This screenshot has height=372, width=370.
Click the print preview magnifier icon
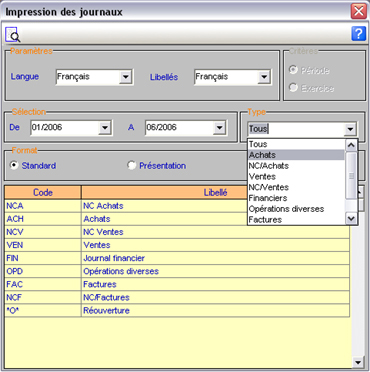click(13, 34)
